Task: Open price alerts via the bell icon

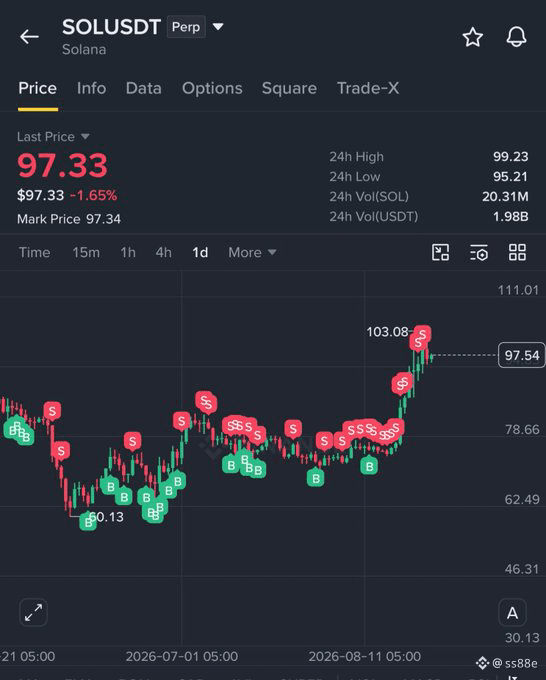Action: click(517, 37)
